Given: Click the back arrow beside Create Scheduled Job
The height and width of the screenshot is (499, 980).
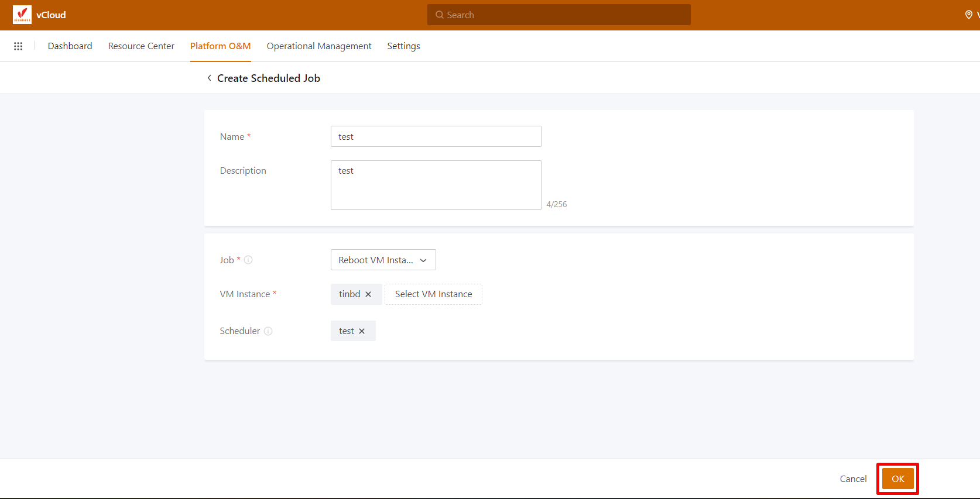Looking at the screenshot, I should point(209,78).
